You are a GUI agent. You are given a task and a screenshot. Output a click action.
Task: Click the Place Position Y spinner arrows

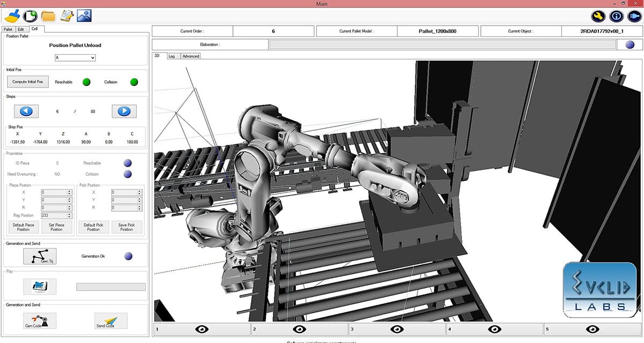pyautogui.click(x=70, y=200)
